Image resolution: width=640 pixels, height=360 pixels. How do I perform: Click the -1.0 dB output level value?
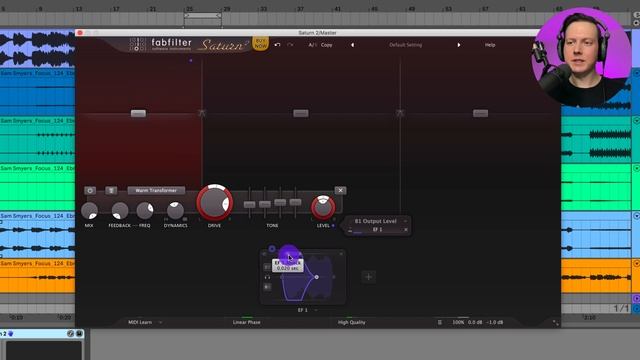[494, 322]
